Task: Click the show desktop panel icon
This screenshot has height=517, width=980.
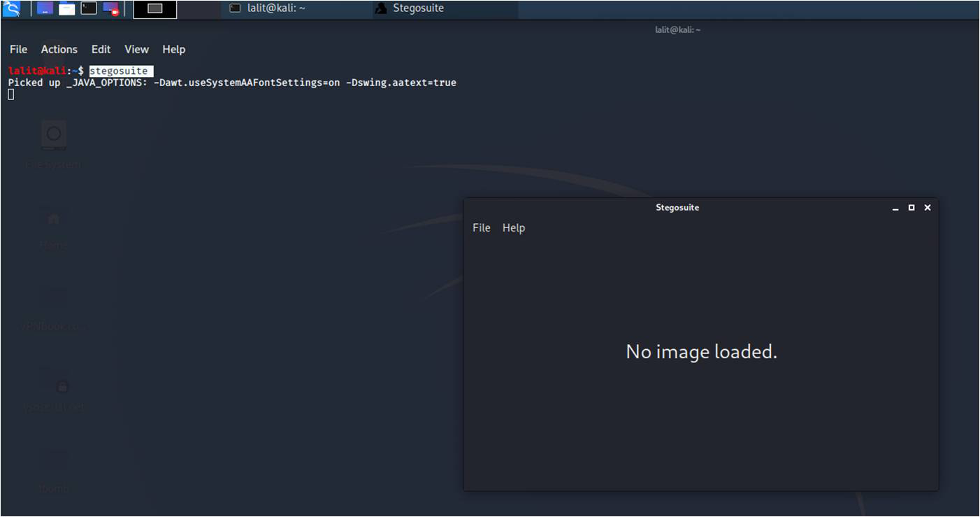Action: point(45,8)
